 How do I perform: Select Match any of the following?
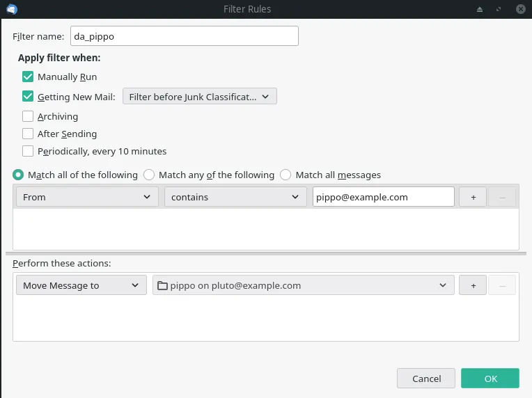pos(149,175)
